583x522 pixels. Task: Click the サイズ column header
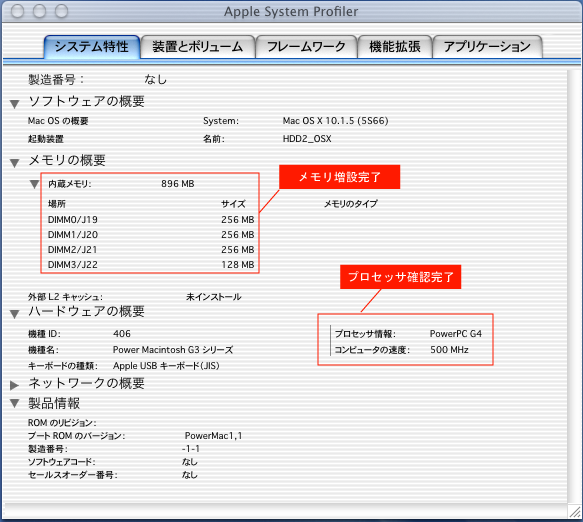tap(233, 204)
